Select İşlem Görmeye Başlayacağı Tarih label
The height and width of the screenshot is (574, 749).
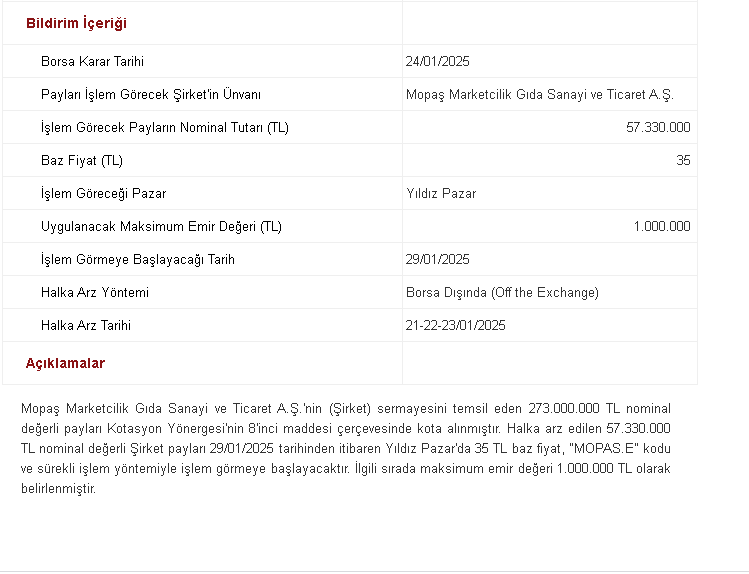(138, 259)
